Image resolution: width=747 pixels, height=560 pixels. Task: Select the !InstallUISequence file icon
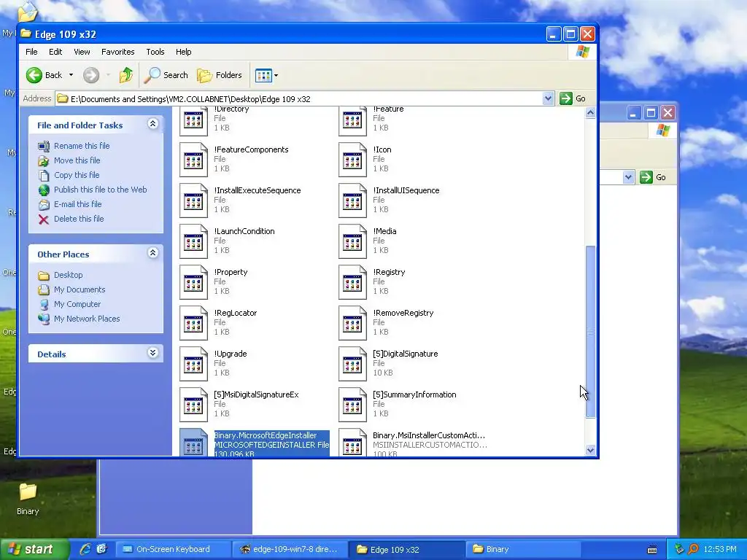[352, 201]
